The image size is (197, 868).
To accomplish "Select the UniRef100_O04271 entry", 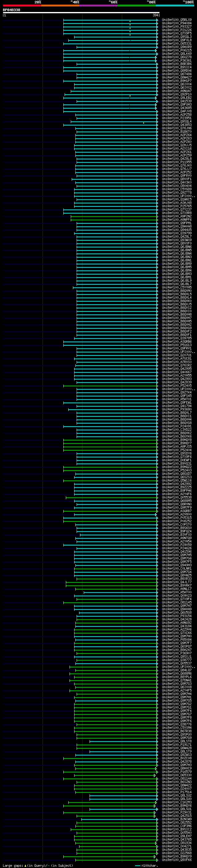I will click(177, 846).
